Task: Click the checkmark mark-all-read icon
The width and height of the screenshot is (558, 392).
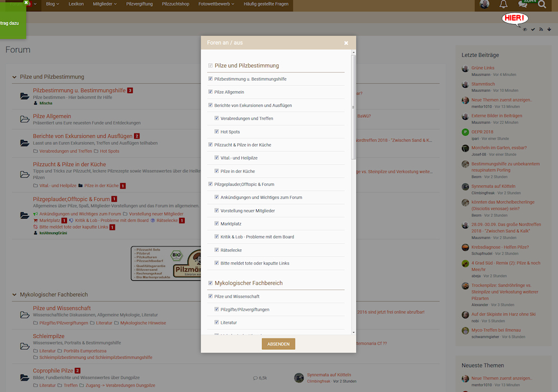Action: [x=533, y=29]
